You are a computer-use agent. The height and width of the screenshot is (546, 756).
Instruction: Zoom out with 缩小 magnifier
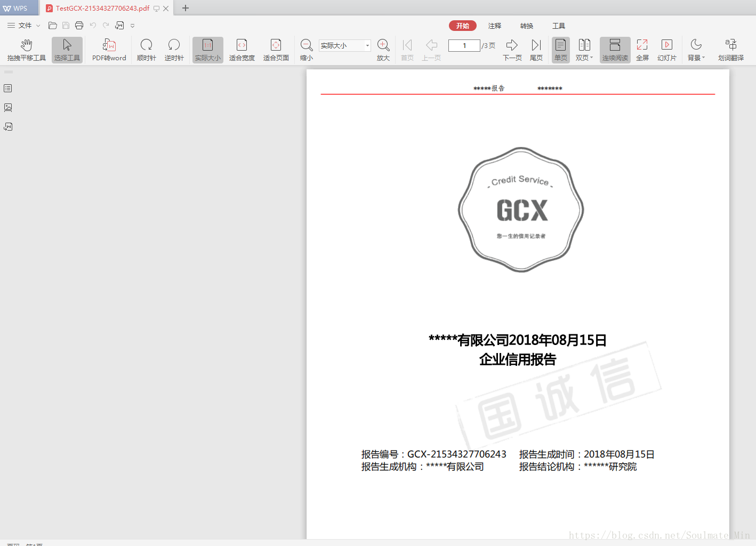[x=307, y=50]
